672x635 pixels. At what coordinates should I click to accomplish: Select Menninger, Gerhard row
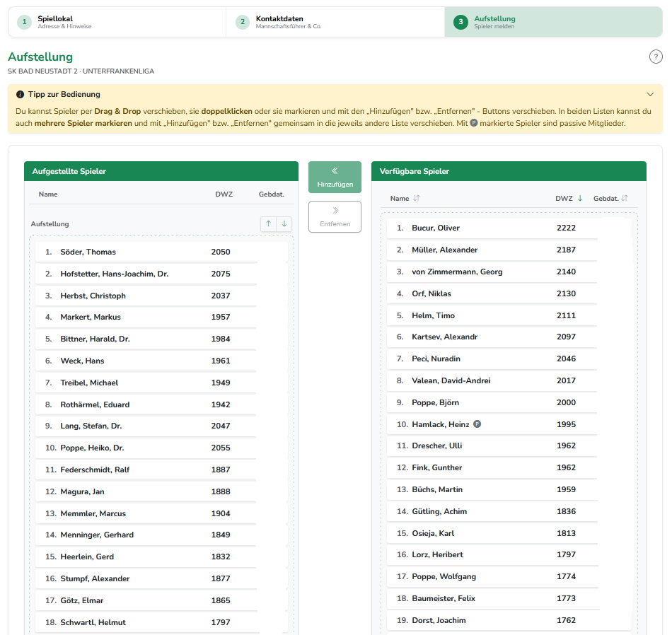click(161, 535)
